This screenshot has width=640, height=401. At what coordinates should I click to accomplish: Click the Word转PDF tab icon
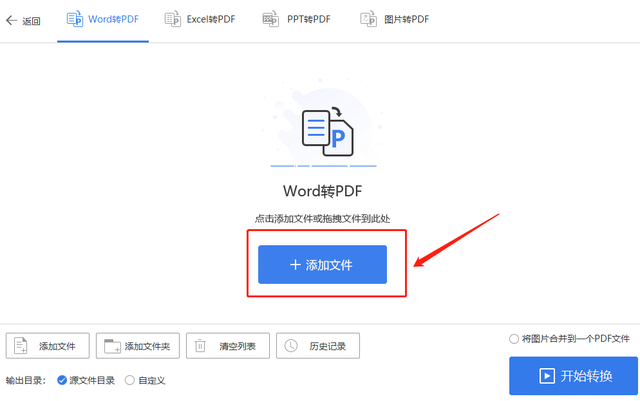click(x=75, y=19)
